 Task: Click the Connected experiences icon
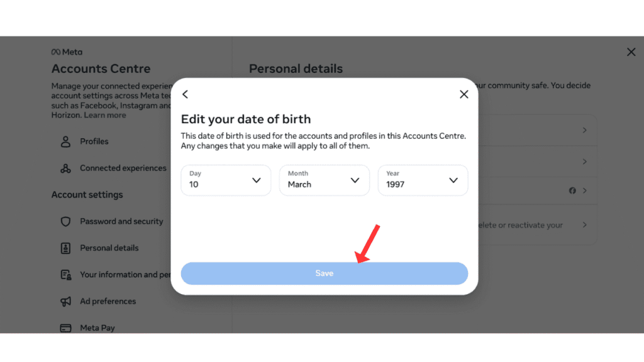[x=65, y=168]
